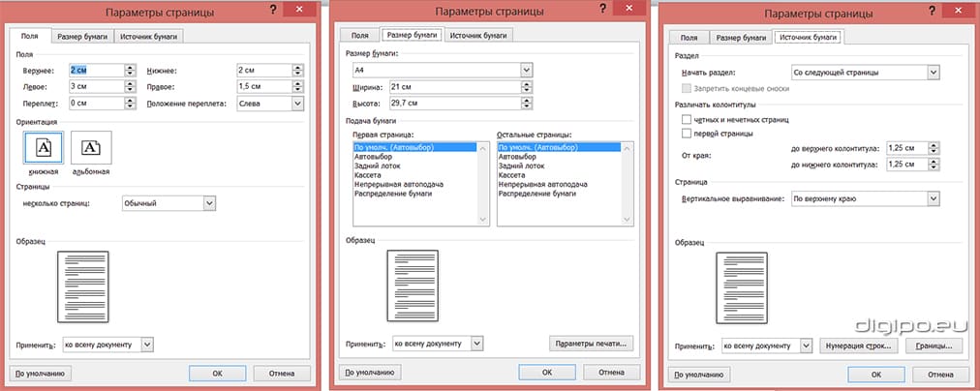Image resolution: width=980 pixels, height=391 pixels.
Task: Expand the Начать раздел dropdown
Action: [934, 72]
